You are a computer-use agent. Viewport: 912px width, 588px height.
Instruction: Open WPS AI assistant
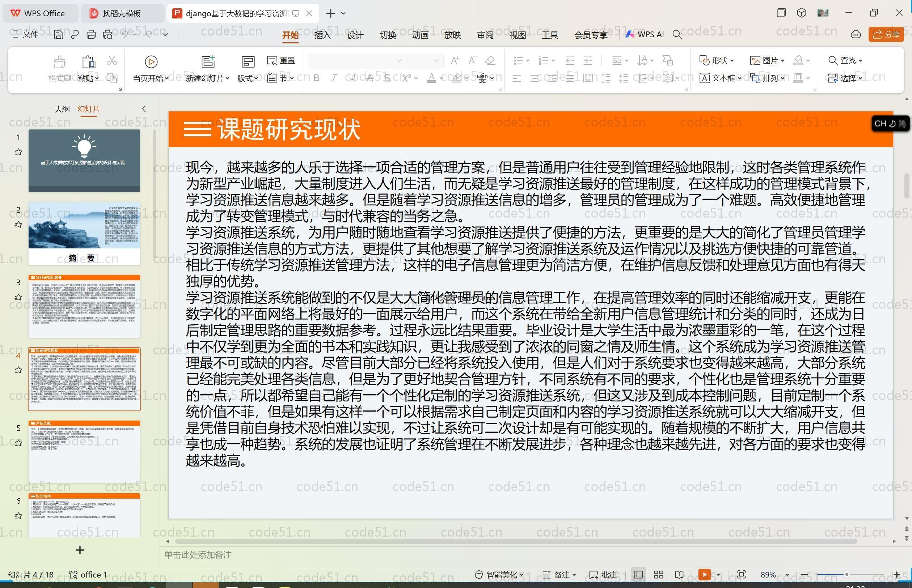tap(645, 34)
